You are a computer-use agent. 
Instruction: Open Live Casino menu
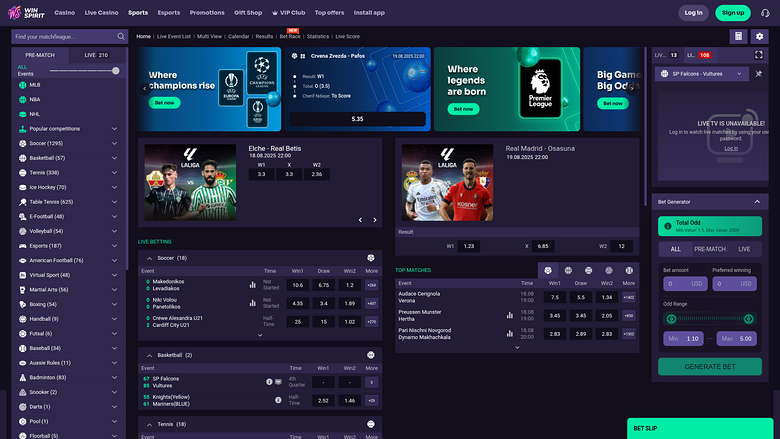coord(101,13)
